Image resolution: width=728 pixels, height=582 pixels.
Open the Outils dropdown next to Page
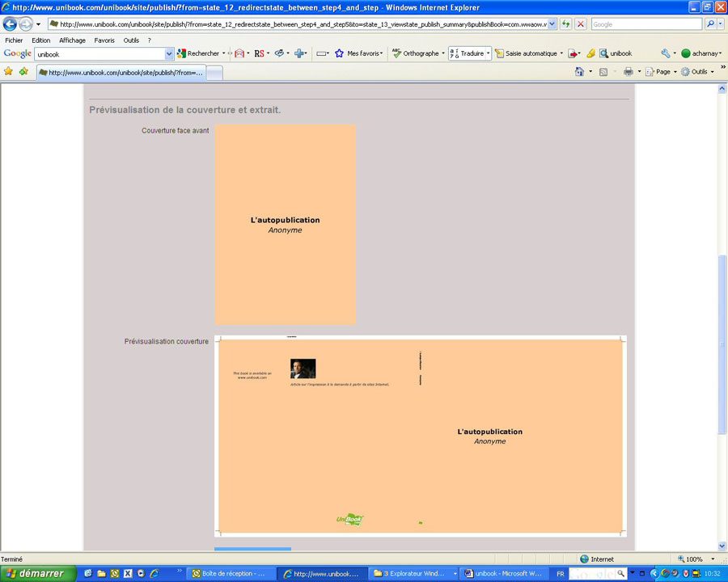pyautogui.click(x=697, y=71)
